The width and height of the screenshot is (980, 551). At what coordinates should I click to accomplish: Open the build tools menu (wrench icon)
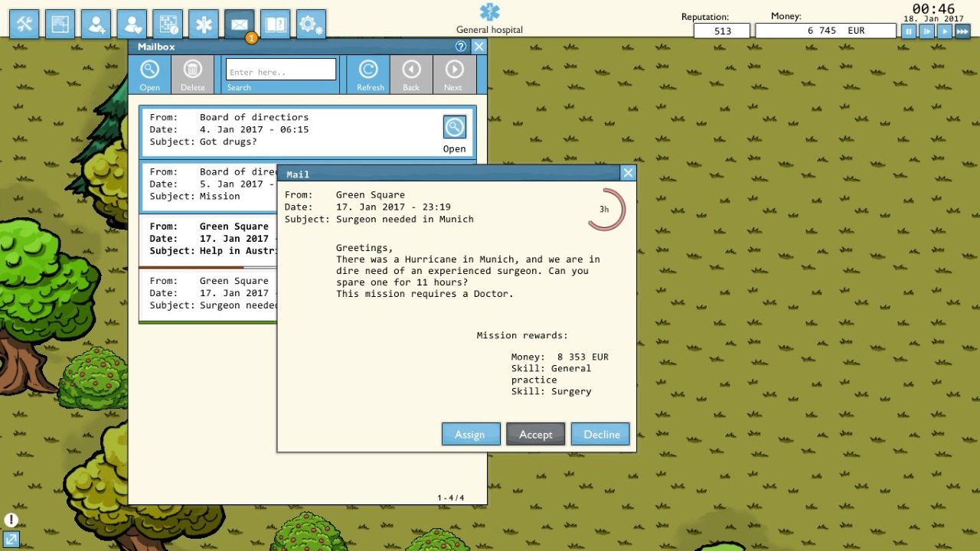24,24
